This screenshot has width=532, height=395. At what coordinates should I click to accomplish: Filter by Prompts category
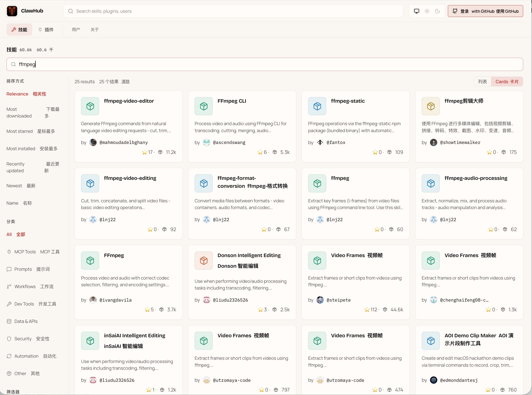[x=28, y=269]
